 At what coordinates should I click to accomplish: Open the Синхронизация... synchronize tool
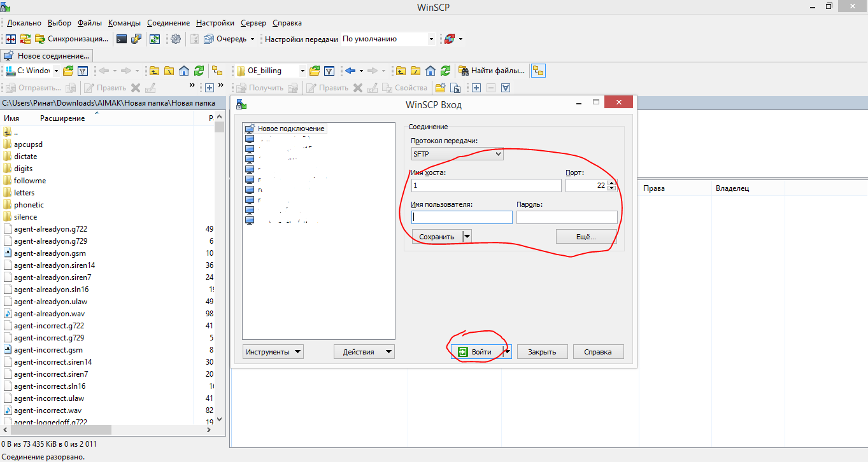click(x=71, y=39)
